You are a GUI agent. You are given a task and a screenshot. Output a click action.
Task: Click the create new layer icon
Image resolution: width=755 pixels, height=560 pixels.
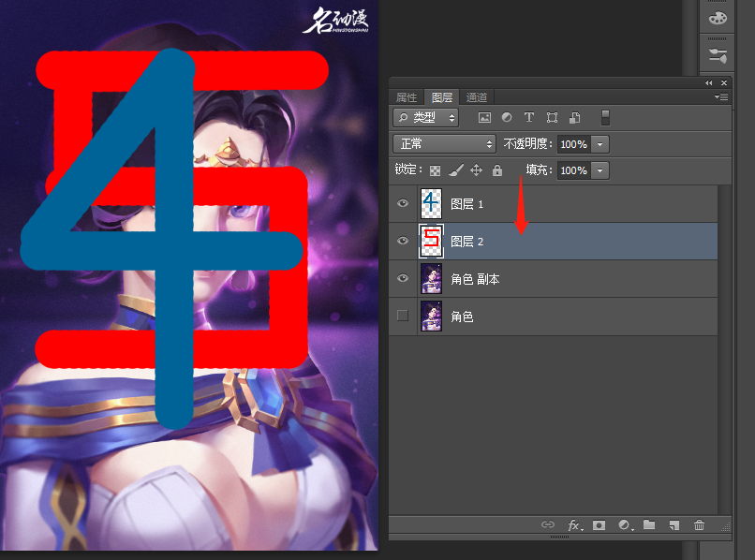click(674, 525)
